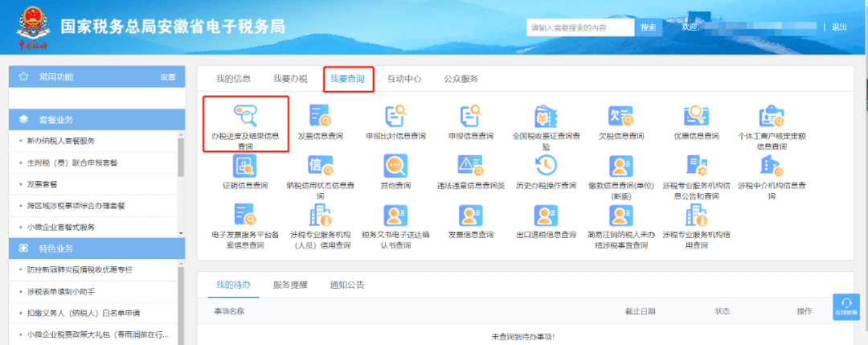Screen dimensions: 868x345
Task: Click the 在线客服 support widget
Action: (845, 305)
